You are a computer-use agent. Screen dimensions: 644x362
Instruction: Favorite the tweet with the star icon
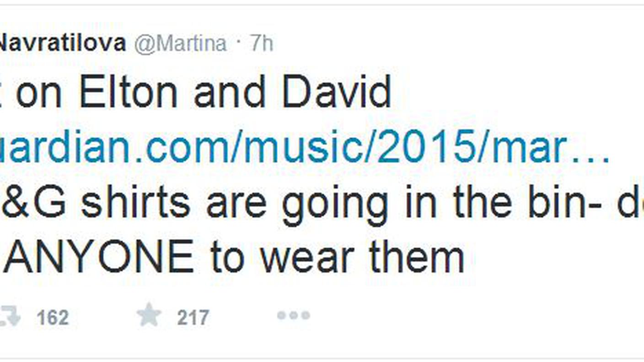pos(149,316)
